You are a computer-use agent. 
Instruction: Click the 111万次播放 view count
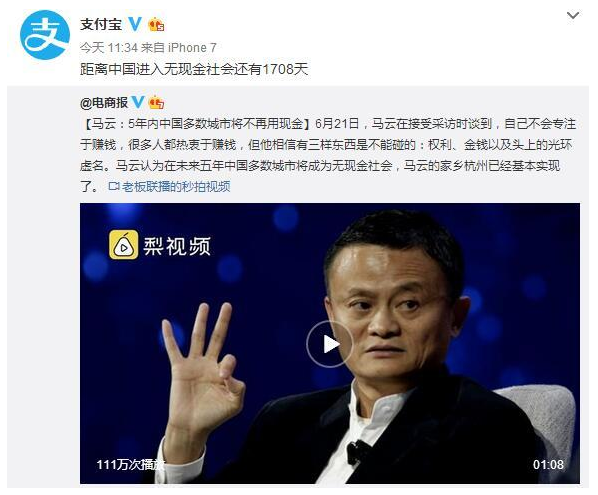130,464
